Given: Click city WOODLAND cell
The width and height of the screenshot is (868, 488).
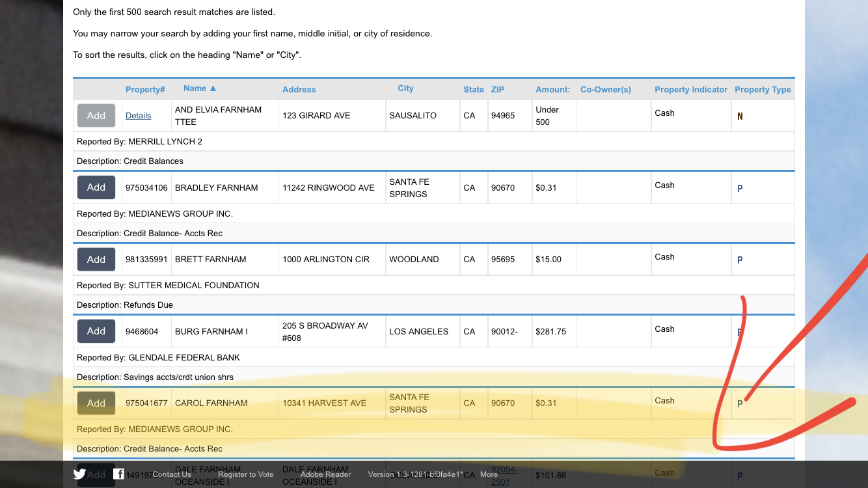Looking at the screenshot, I should pyautogui.click(x=423, y=259).
